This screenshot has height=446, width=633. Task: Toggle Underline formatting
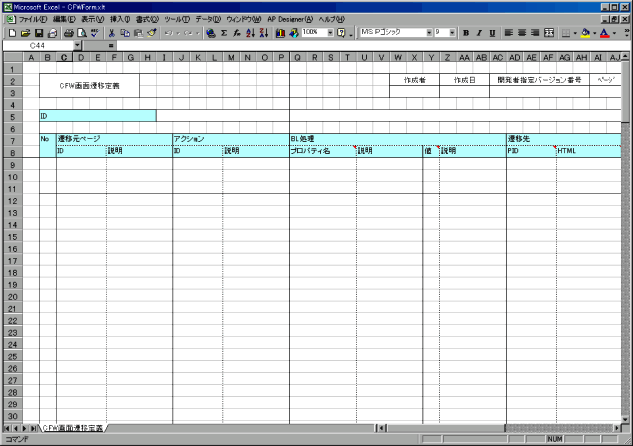coord(493,33)
